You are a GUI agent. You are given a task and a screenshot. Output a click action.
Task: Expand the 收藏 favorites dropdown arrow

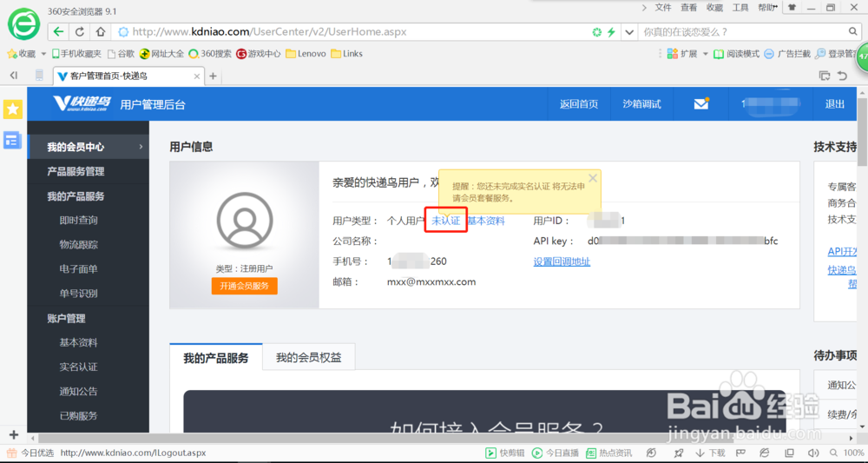coord(43,54)
